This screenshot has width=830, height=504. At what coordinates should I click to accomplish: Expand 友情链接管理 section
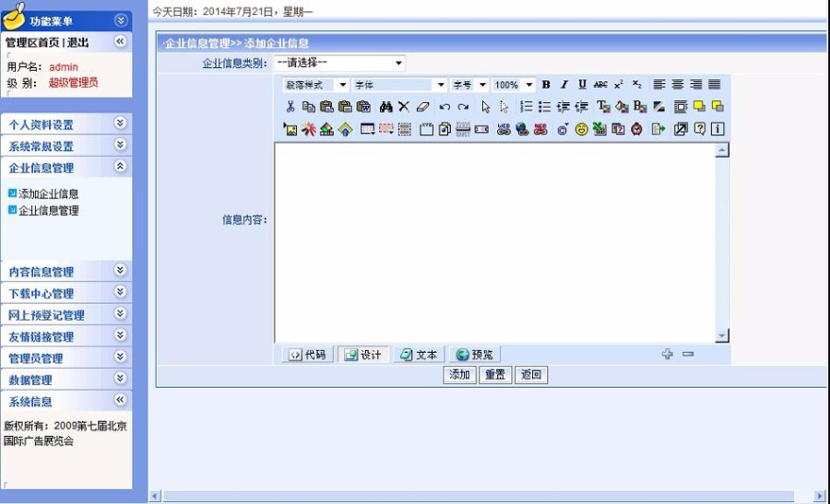click(x=121, y=335)
